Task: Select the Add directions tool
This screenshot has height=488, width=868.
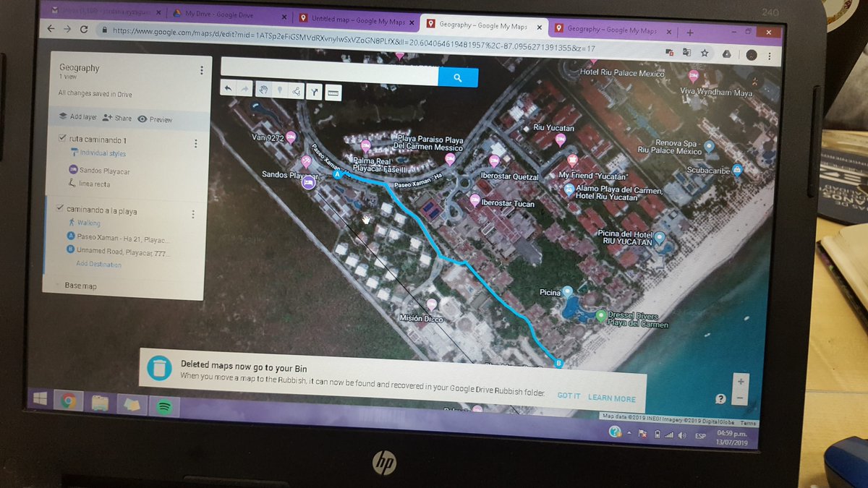Action: (315, 93)
